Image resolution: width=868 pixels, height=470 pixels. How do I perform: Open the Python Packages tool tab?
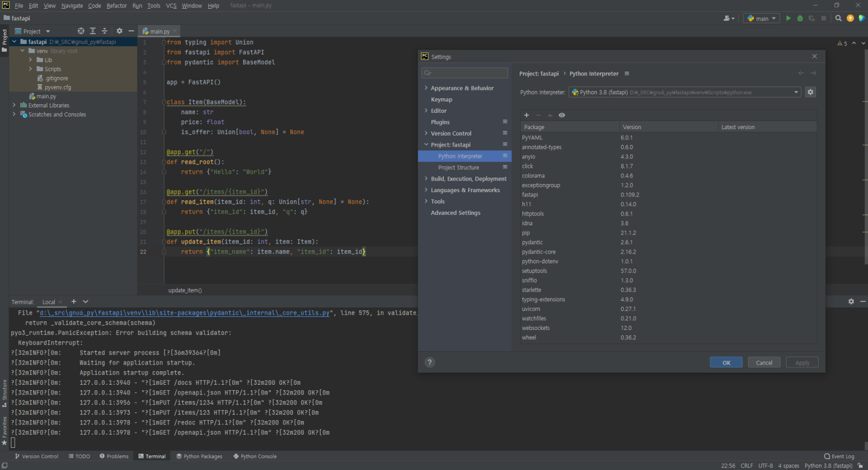point(199,456)
